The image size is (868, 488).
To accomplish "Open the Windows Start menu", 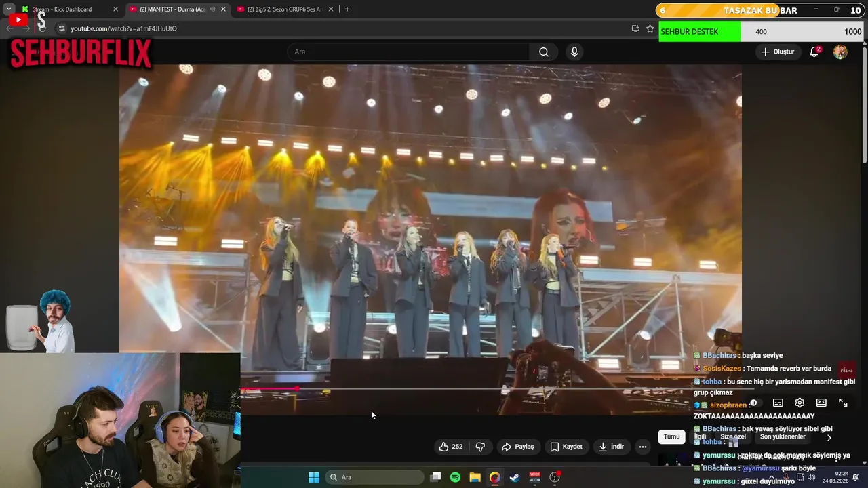I will click(314, 477).
